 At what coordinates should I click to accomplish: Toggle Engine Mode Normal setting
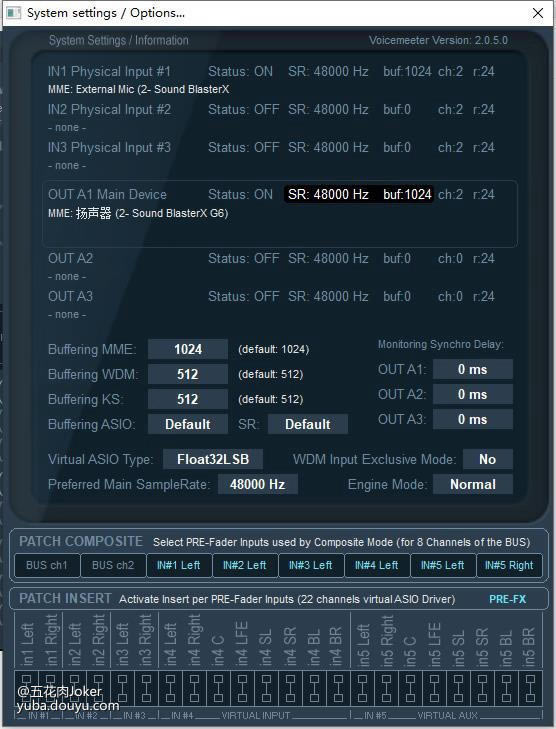point(473,484)
